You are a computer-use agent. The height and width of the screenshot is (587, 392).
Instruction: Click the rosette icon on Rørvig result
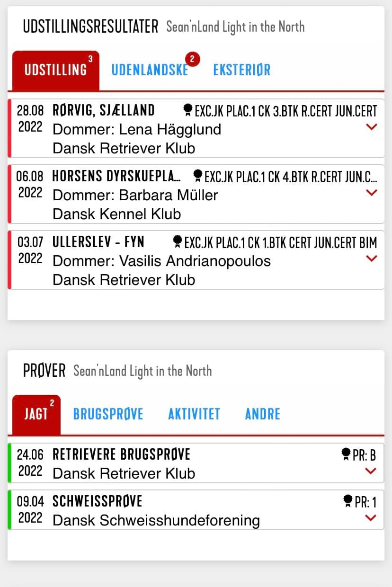coord(188,110)
